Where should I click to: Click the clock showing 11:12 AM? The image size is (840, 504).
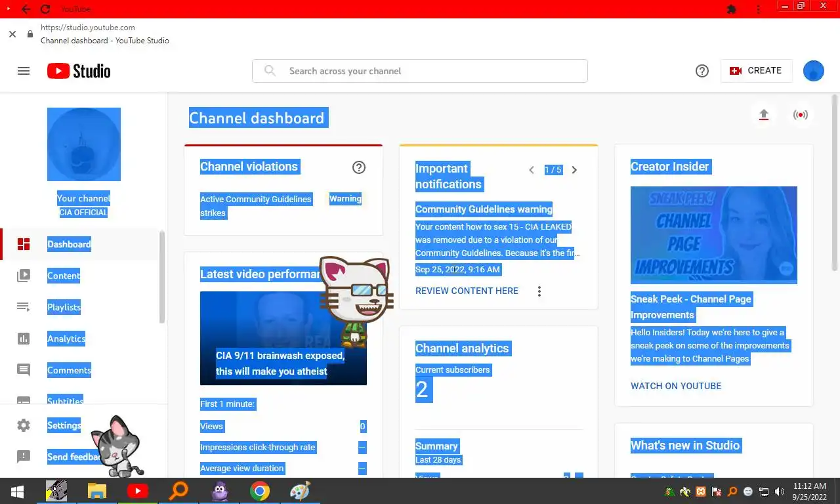(x=810, y=486)
